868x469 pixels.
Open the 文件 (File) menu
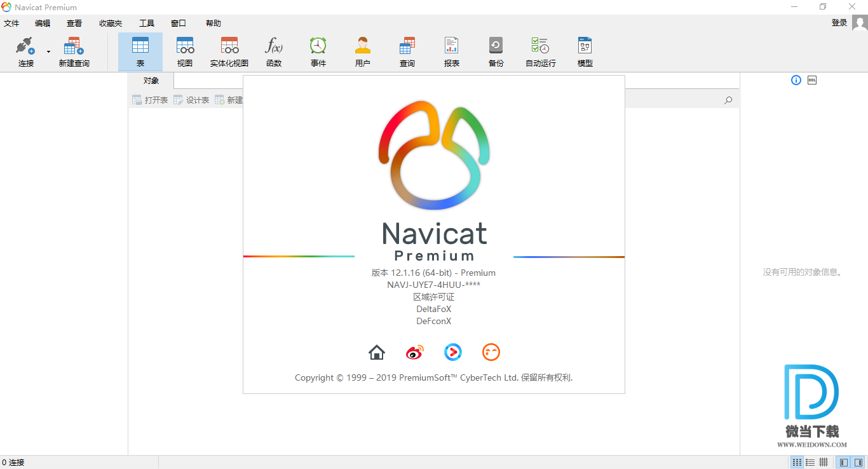(11, 24)
